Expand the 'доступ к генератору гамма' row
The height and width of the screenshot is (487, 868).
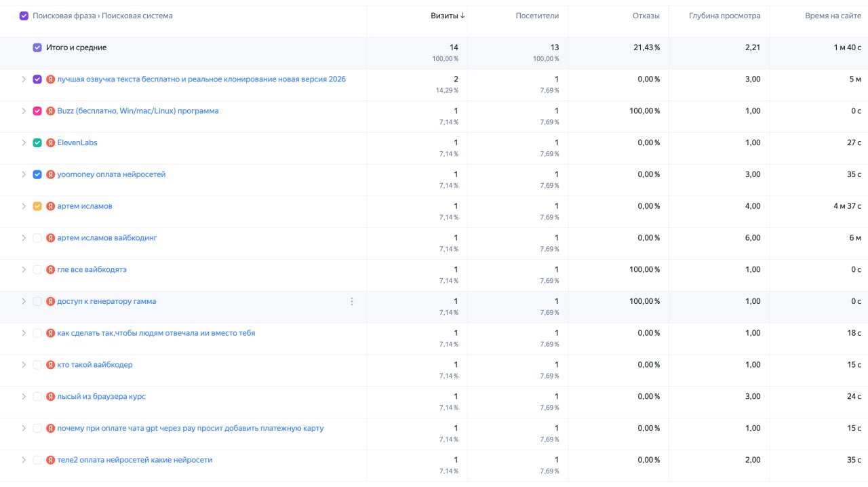[x=24, y=301]
